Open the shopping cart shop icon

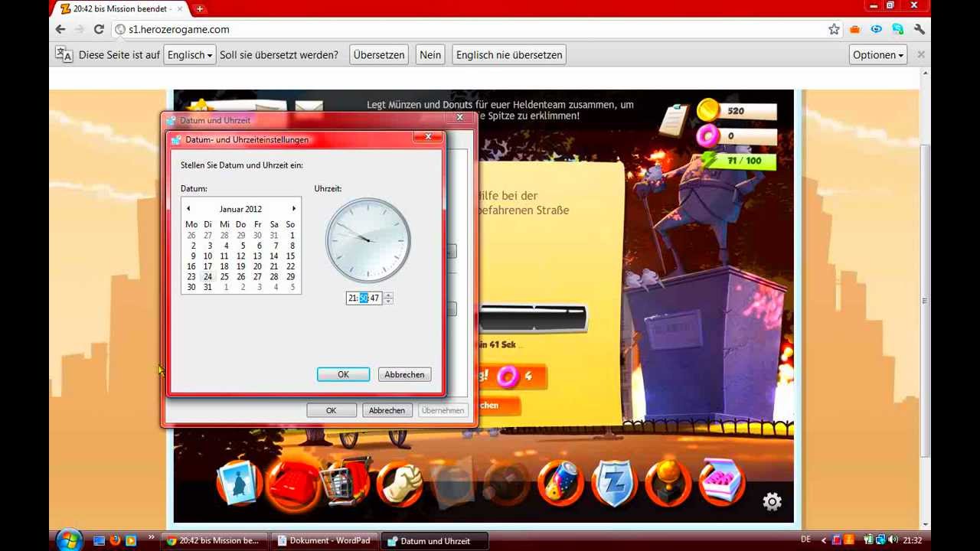(346, 483)
